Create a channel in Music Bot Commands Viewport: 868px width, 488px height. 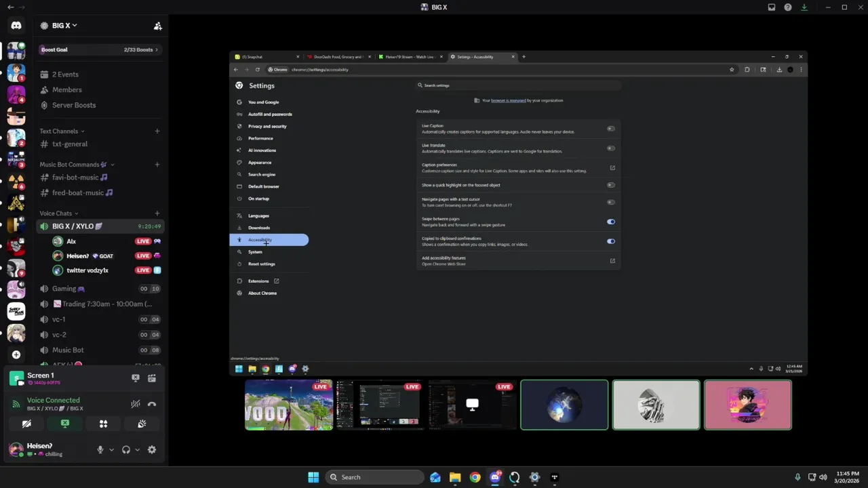tap(157, 165)
